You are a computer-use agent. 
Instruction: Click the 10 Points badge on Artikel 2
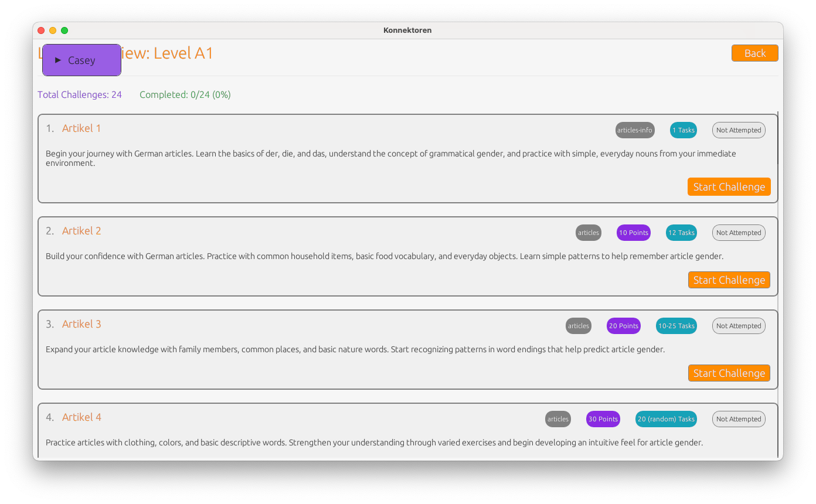[634, 233]
